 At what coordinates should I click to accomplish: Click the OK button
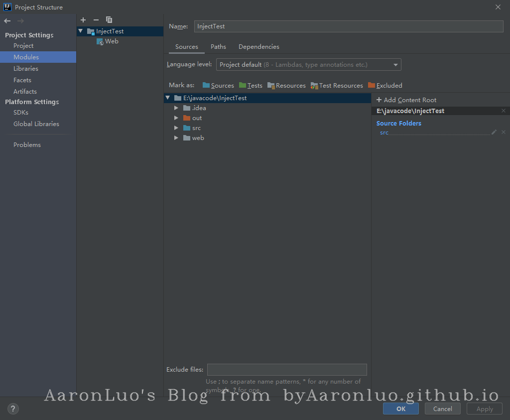400,409
